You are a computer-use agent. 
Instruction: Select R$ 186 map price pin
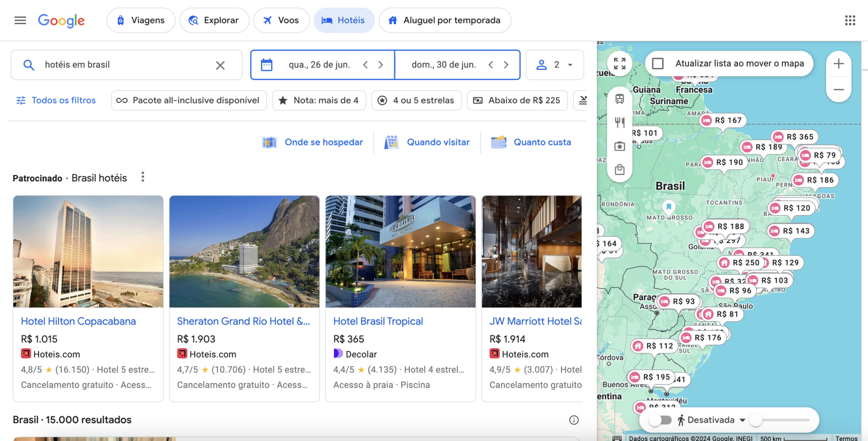pos(815,180)
